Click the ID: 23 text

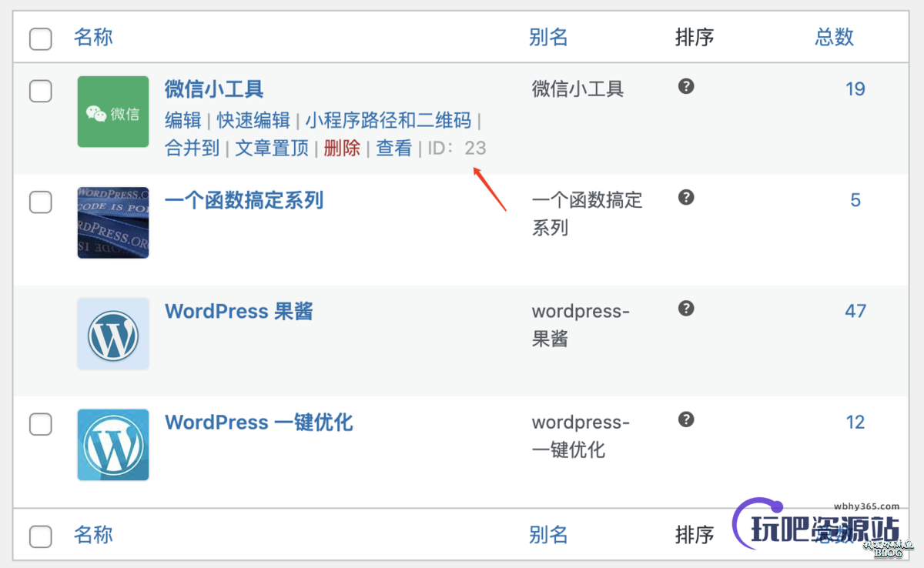pos(457,148)
